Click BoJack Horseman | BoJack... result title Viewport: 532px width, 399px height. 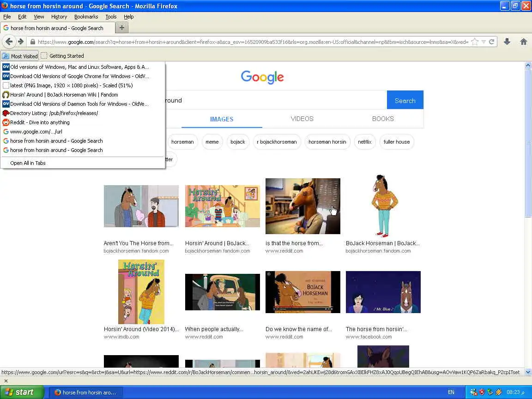(x=383, y=243)
